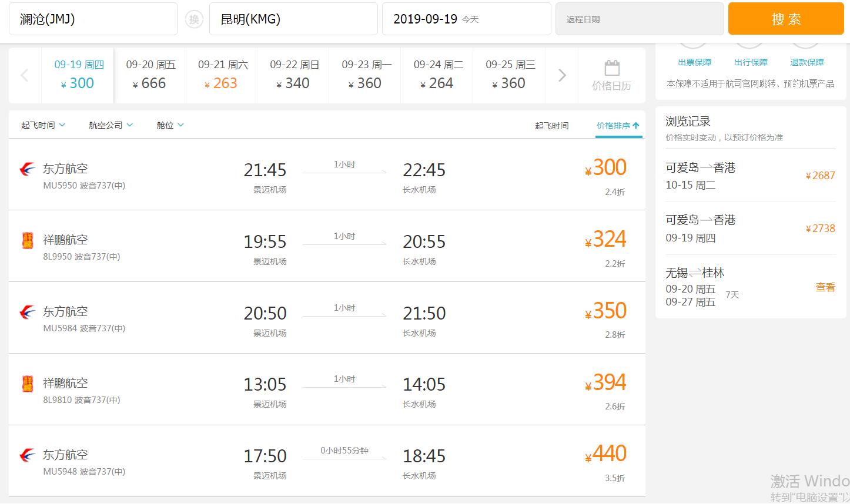Edit departure city field 澜沧(JMJ)
Screen dimensions: 850x504
click(93, 19)
